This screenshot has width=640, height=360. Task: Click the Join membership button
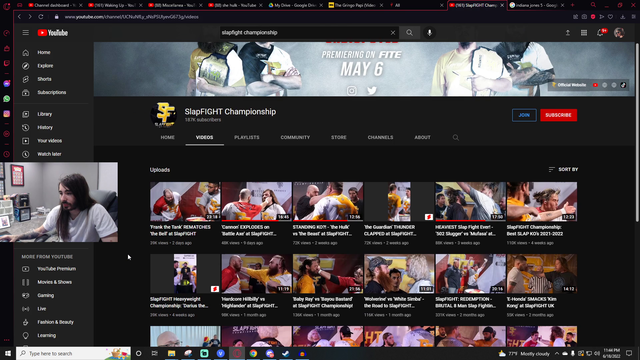(524, 115)
